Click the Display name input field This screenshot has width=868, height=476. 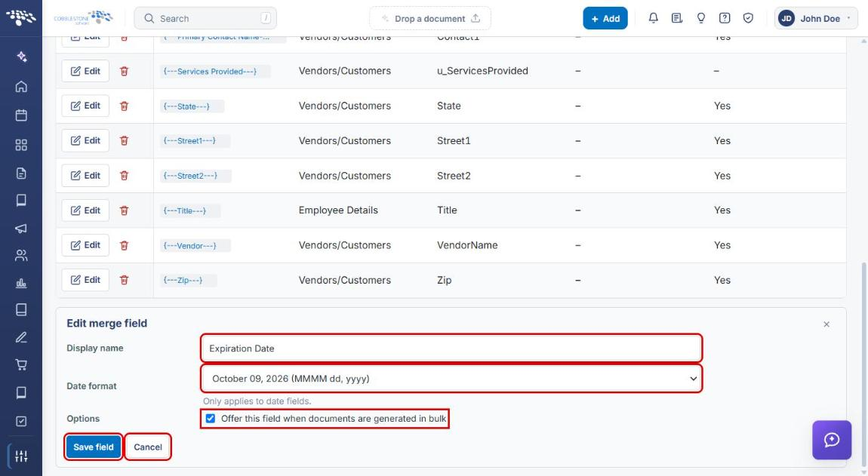[451, 349]
